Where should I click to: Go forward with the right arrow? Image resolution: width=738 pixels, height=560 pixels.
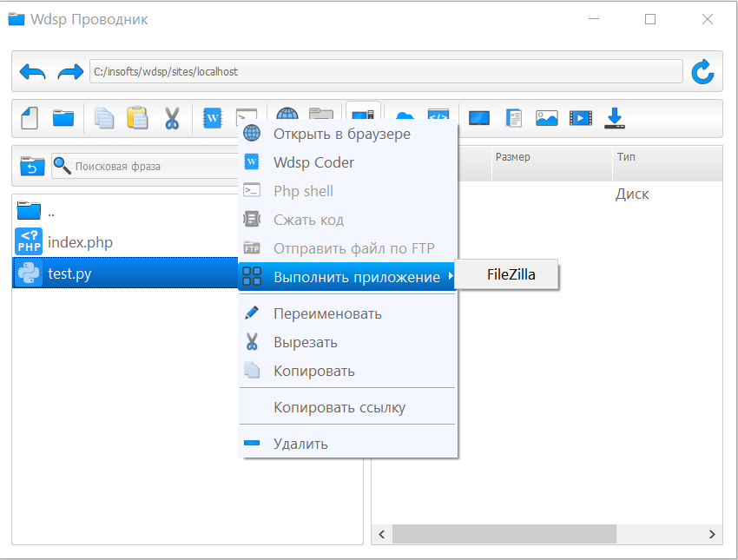70,72
